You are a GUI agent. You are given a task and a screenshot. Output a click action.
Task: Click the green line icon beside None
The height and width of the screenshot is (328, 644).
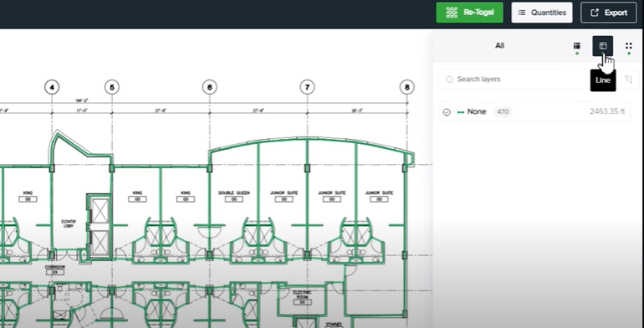[x=461, y=112]
